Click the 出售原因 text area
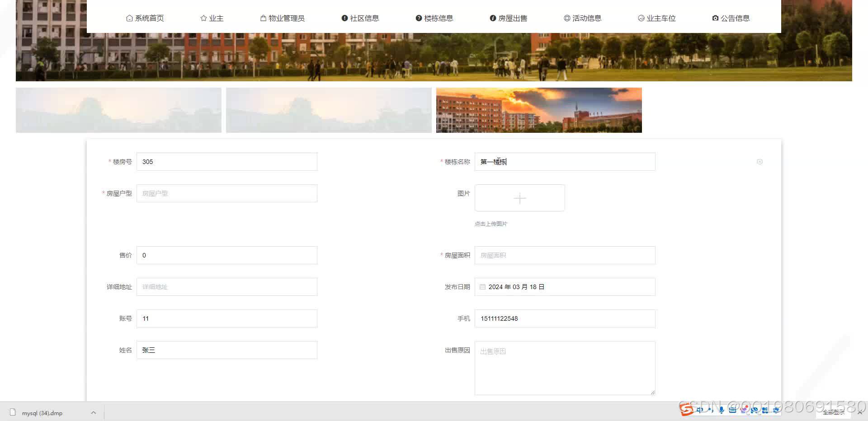The image size is (868, 421). 565,368
